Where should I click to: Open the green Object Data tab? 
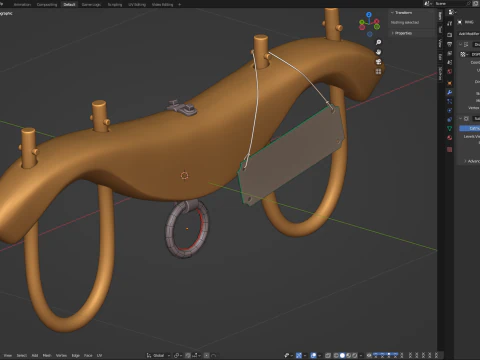pos(450,128)
